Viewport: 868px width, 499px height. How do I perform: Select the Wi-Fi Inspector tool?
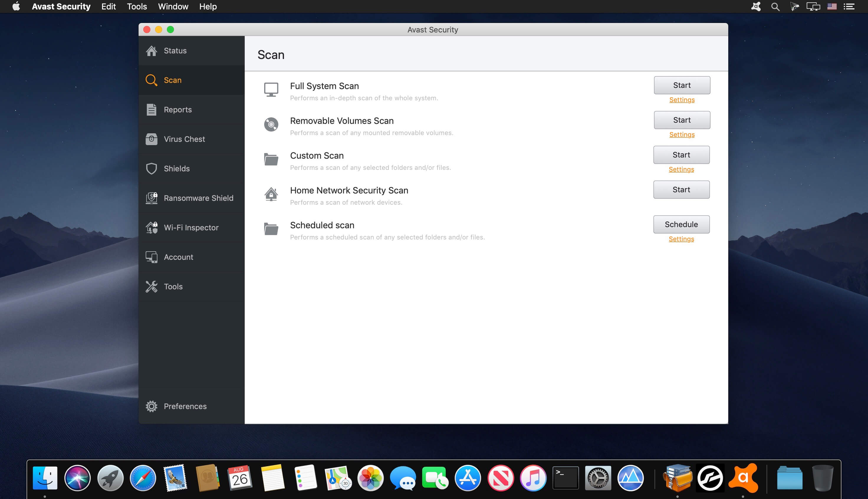191,227
